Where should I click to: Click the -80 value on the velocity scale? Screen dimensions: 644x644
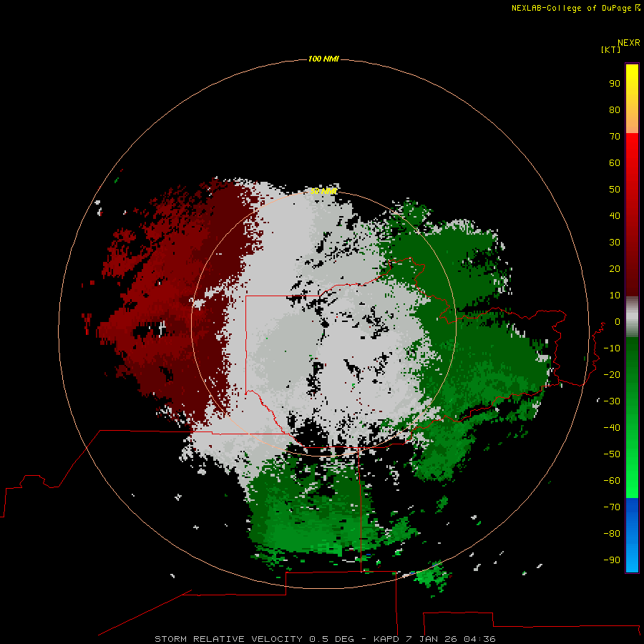click(x=612, y=534)
